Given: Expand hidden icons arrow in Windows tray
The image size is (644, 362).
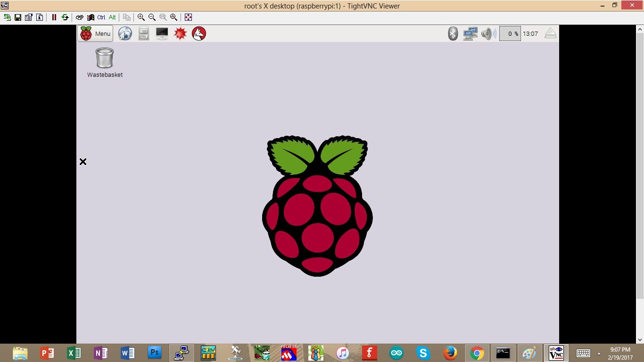Looking at the screenshot, I should pos(599,353).
